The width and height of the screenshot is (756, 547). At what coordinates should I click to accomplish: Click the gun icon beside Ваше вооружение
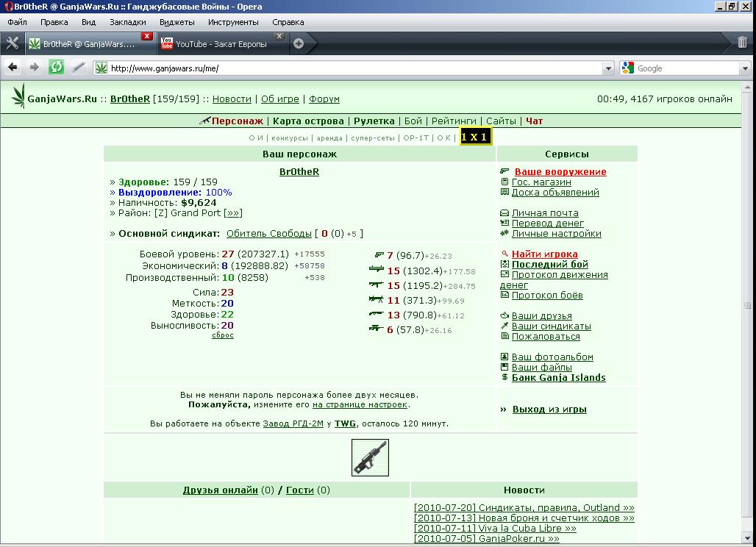point(504,171)
